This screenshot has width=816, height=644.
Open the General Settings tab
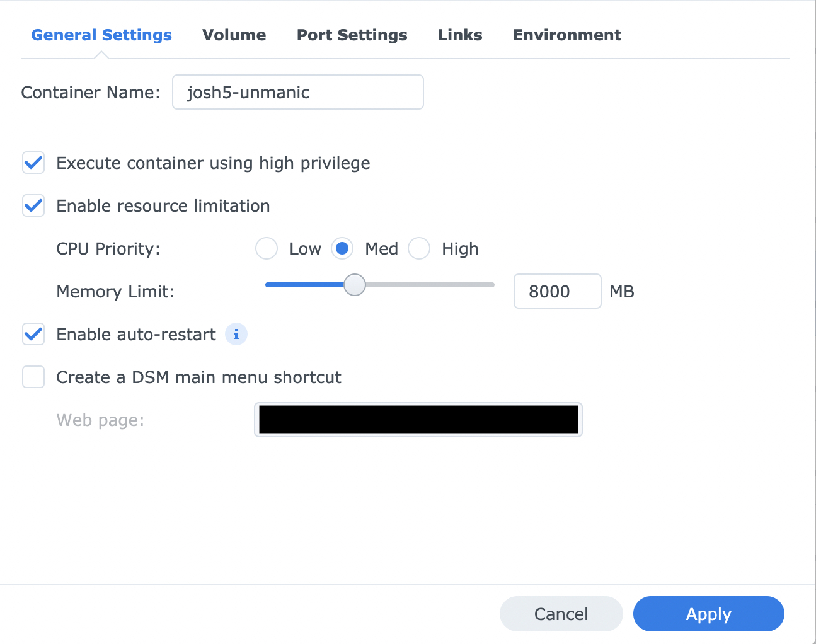[x=101, y=35]
